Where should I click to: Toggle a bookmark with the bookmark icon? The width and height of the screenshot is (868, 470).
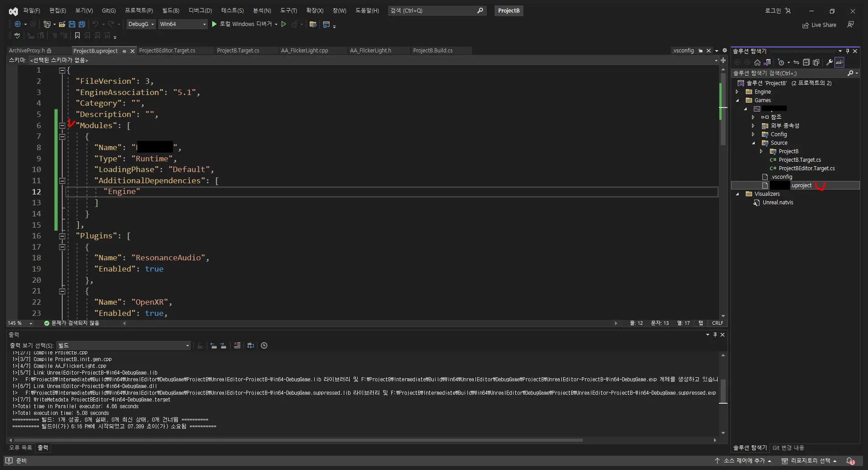77,35
